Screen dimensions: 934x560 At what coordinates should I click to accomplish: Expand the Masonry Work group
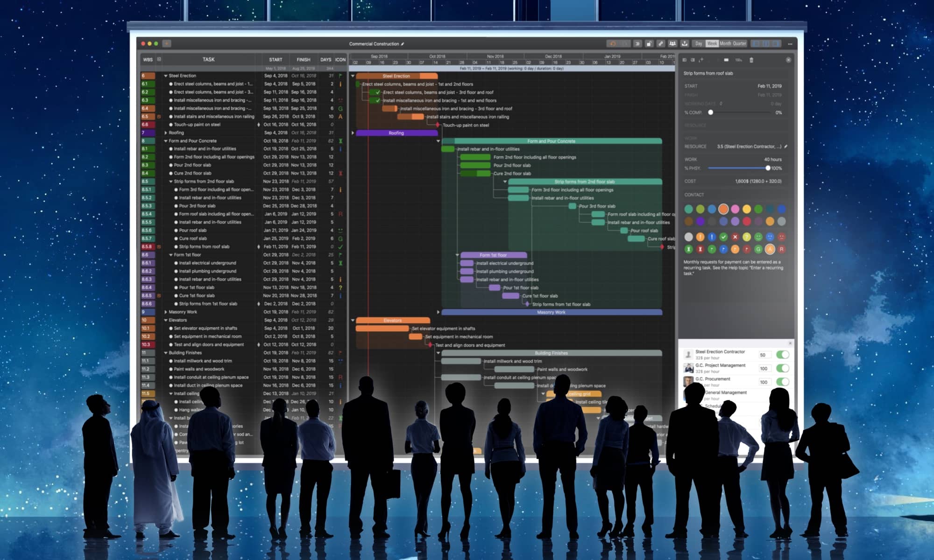point(166,312)
